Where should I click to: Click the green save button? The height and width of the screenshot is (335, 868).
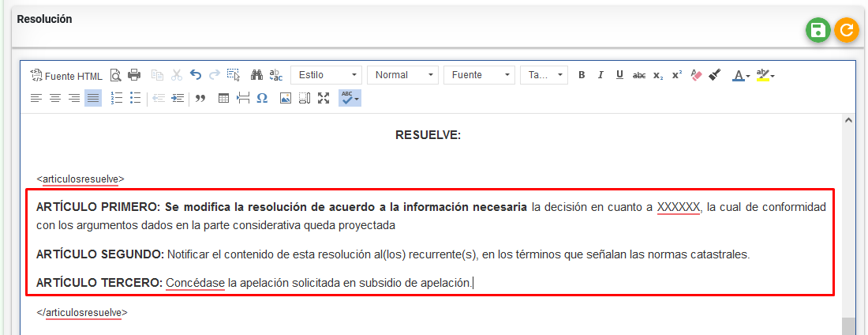[818, 31]
